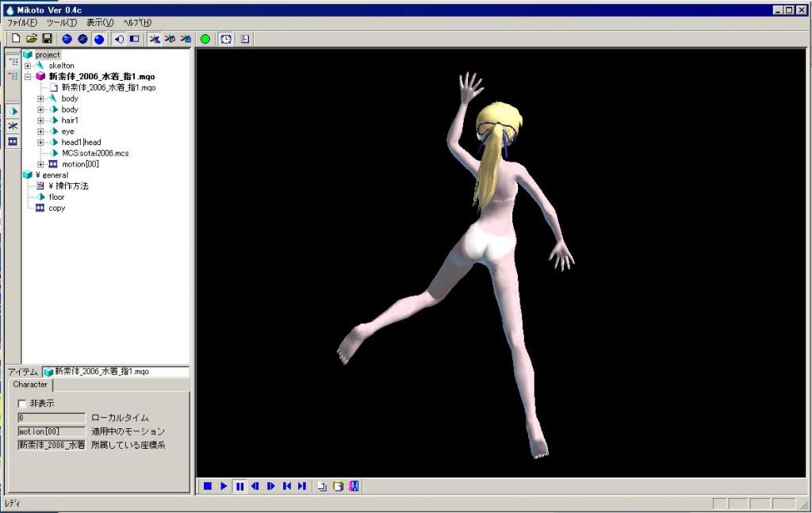
Task: Expand the skelton tree node
Action: pyautogui.click(x=28, y=66)
